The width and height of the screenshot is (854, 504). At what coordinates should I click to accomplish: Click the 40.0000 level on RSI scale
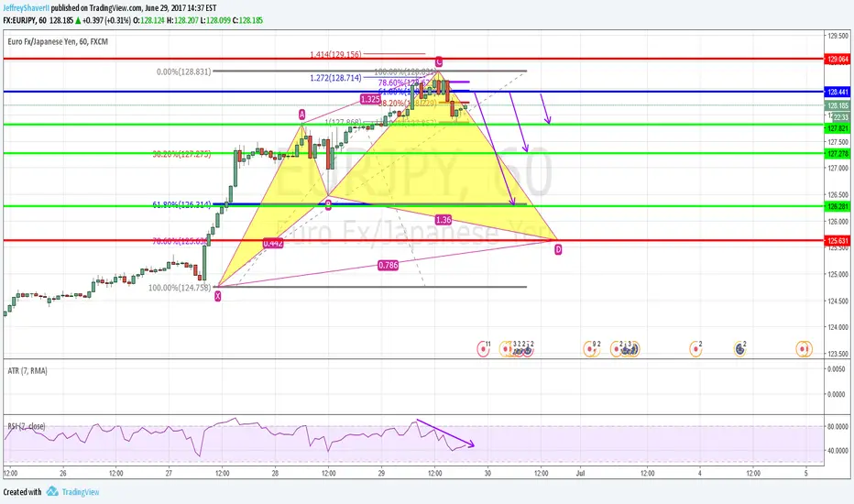(838, 451)
